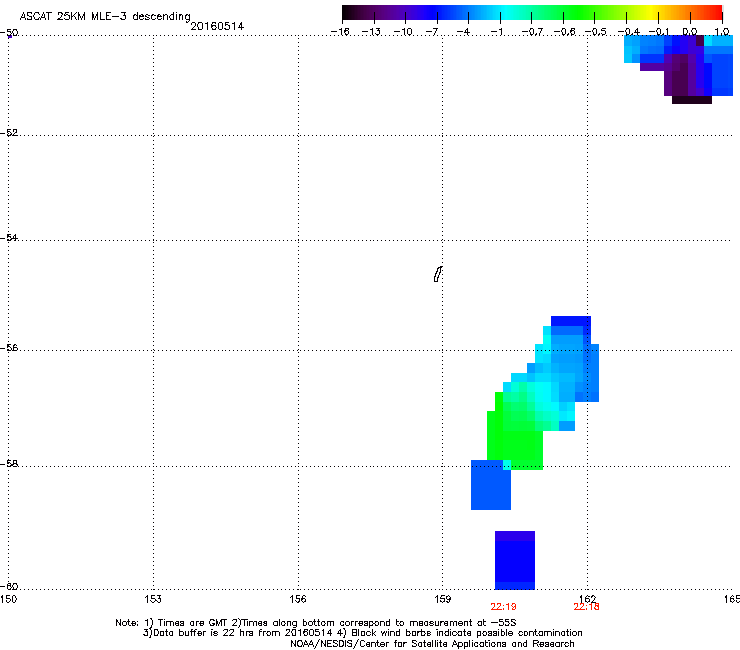This screenshot has width=740, height=650.
Task: Click the -52 latitude axis label
Action: click(x=9, y=133)
